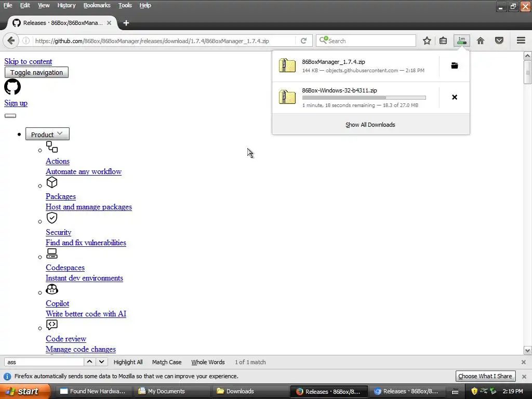This screenshot has width=532, height=399.
Task: Click the 86Box-Windows-32 download progress bar
Action: click(364, 98)
